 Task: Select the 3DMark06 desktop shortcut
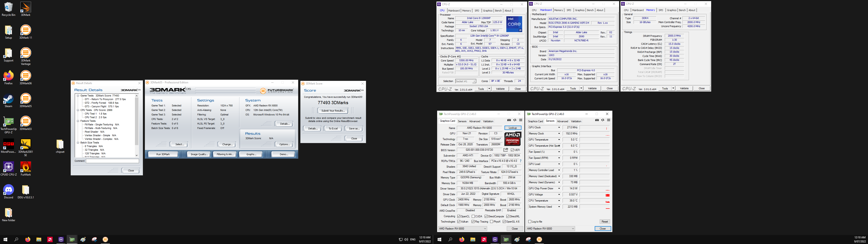(26, 77)
